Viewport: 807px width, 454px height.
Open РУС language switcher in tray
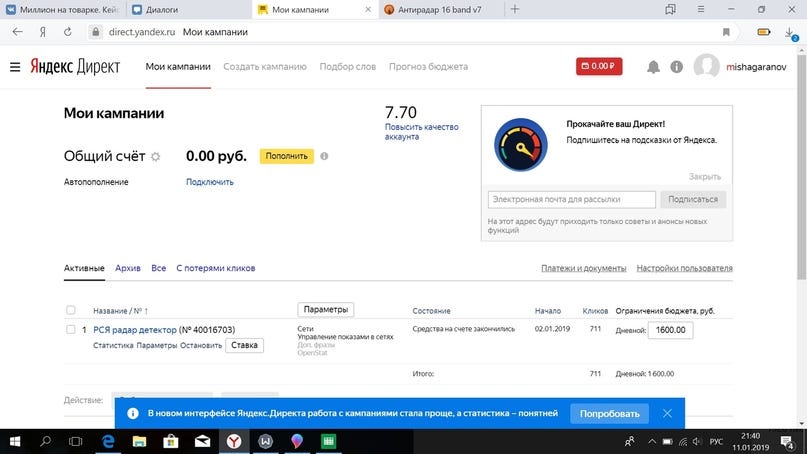(716, 442)
